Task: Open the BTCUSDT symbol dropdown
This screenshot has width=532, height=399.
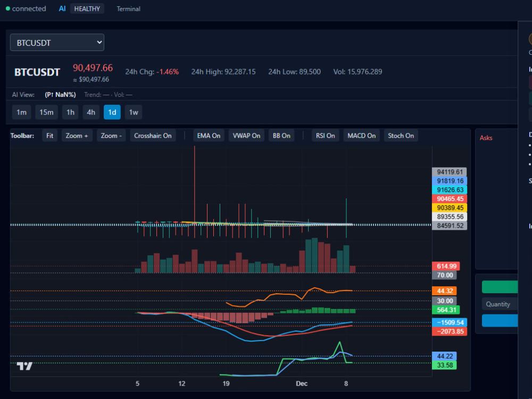Action: (x=57, y=43)
